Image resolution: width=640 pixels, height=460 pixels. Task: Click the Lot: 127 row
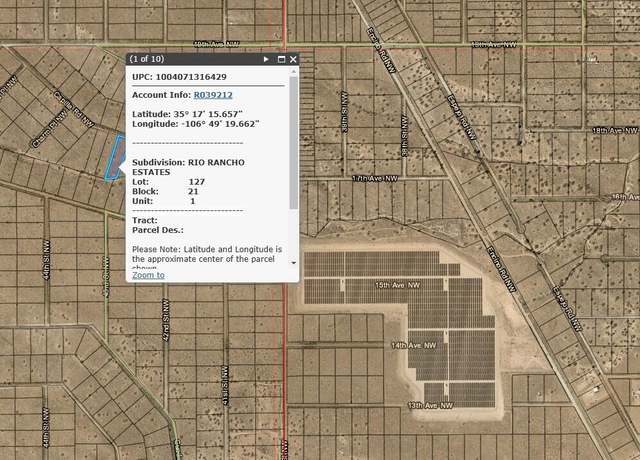(x=169, y=182)
